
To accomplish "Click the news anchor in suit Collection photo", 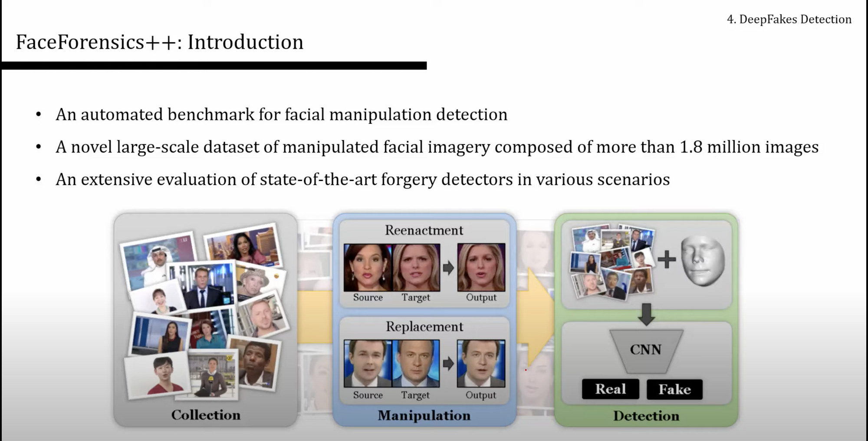I will 202,285.
